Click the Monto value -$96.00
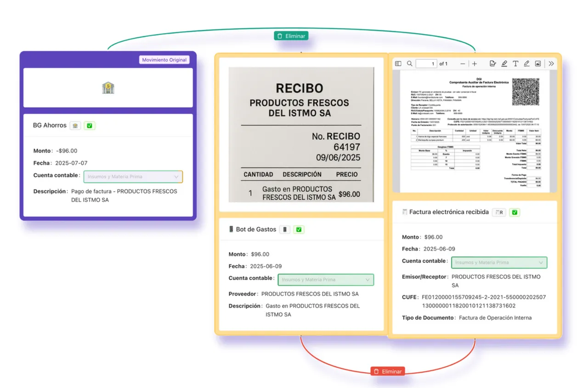Screen dimensions: 588x388 click(67, 151)
